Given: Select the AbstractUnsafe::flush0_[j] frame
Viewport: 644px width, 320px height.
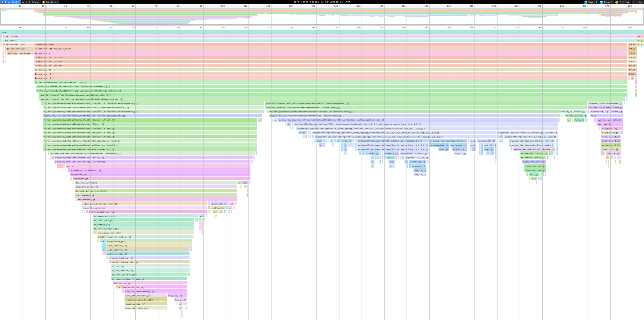Looking at the screenshot, I should (x=150, y=145).
